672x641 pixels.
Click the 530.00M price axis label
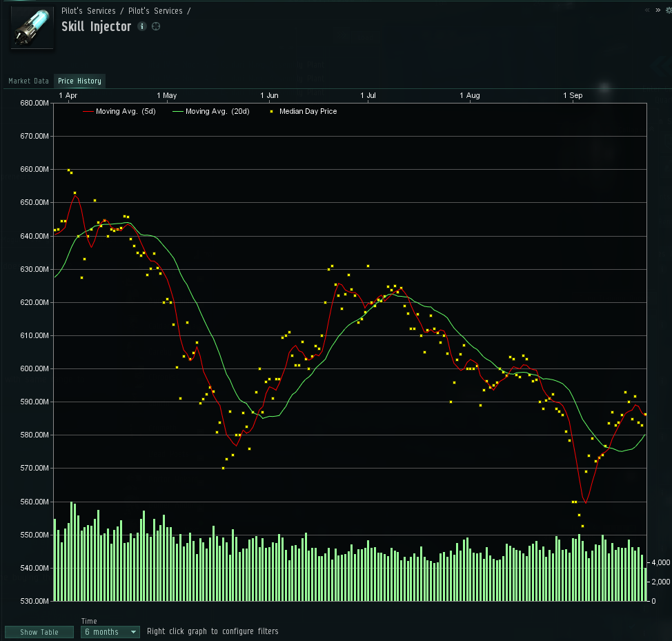[34, 601]
